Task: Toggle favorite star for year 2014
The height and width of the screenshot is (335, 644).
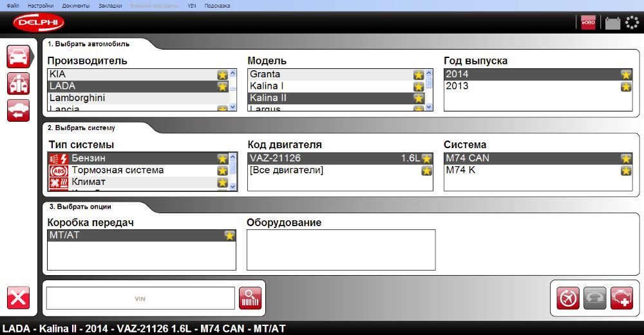Action: point(626,75)
